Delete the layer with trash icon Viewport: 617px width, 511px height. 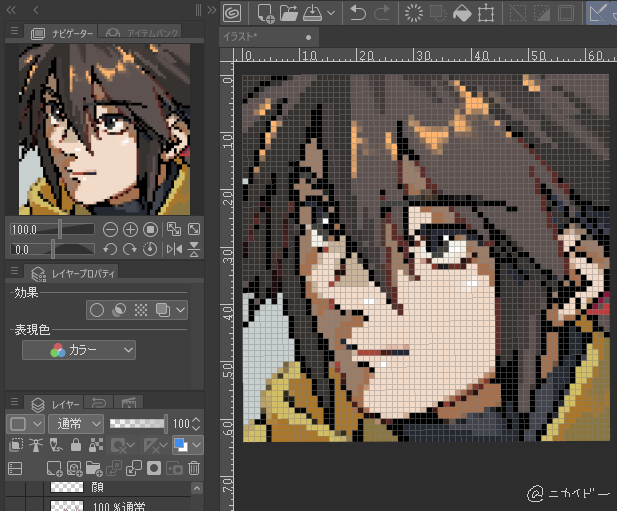coord(194,468)
